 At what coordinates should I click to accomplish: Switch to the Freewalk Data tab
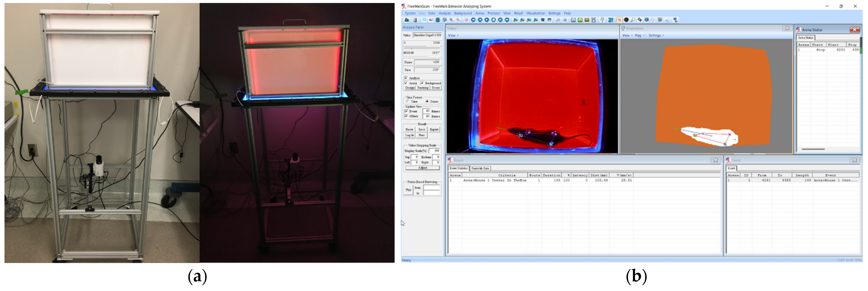click(480, 168)
